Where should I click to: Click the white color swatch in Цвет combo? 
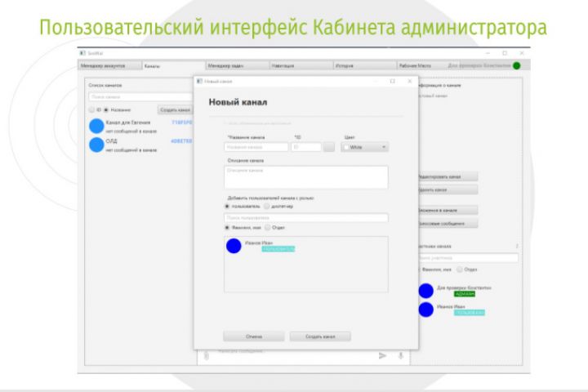[346, 147]
